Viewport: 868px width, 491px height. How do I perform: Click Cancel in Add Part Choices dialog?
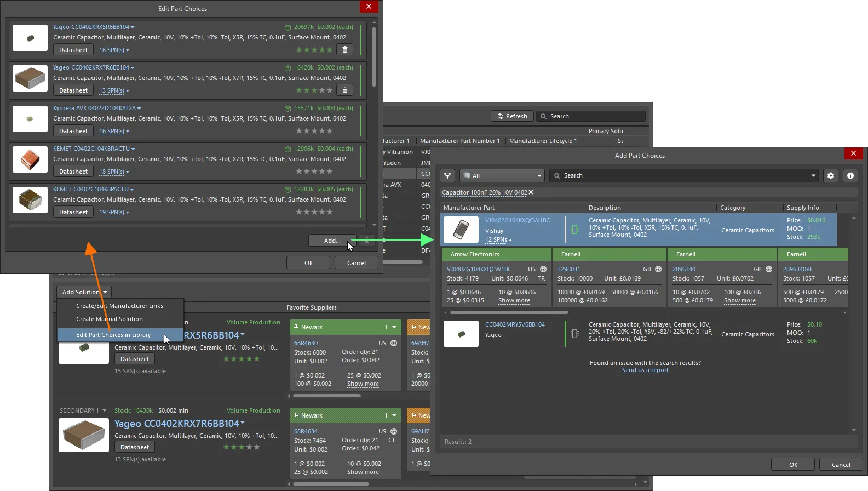pyautogui.click(x=841, y=465)
